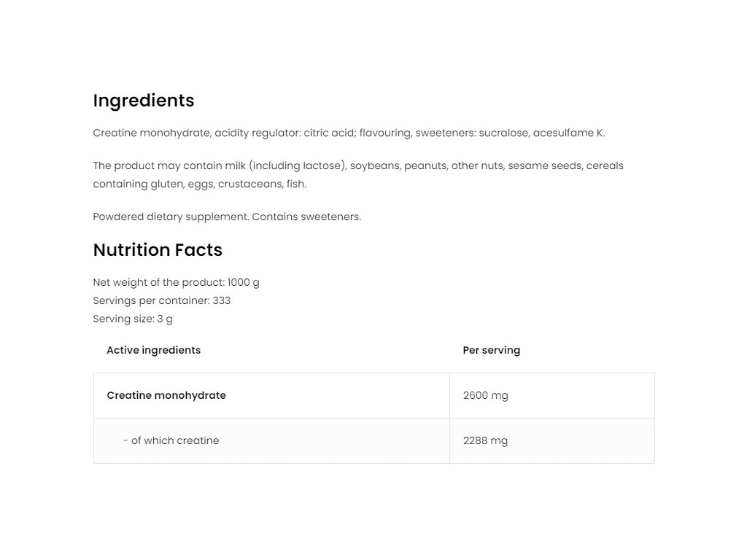Click the 'Net weight of the product' line
Image resolution: width=747 pixels, height=560 pixels.
click(176, 282)
